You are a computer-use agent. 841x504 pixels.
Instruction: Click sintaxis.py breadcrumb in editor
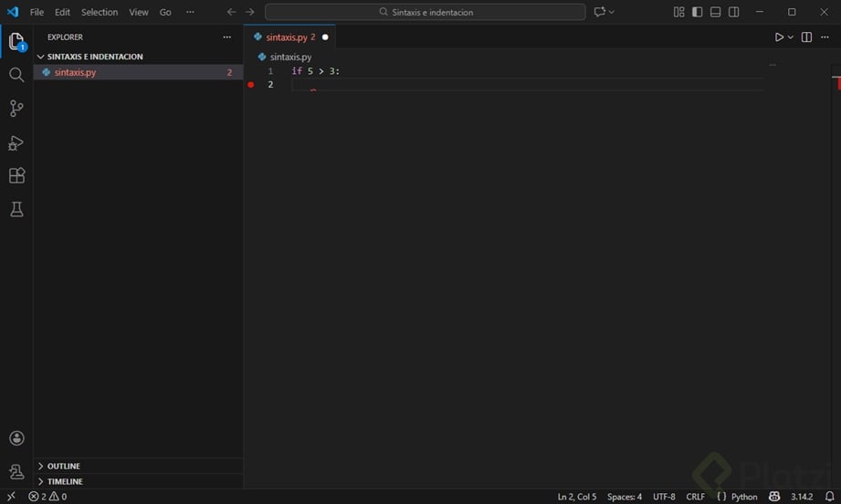(x=290, y=57)
